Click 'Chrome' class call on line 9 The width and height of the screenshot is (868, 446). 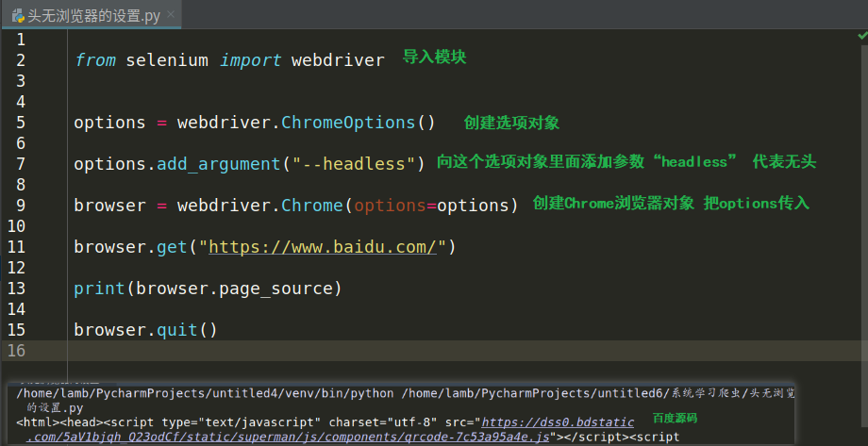pos(312,206)
